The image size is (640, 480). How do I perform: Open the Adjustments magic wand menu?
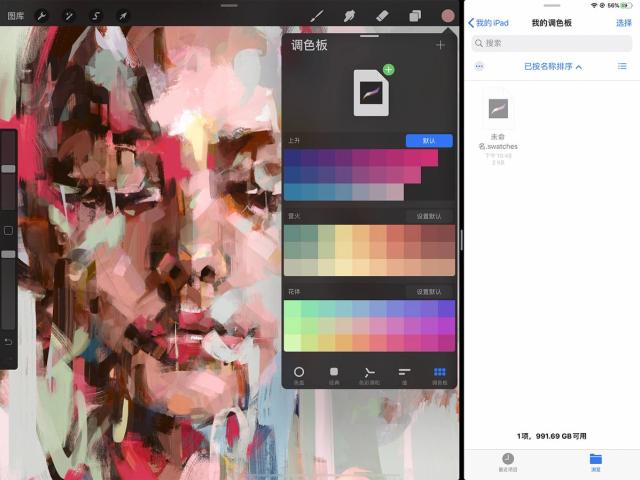click(x=69, y=16)
